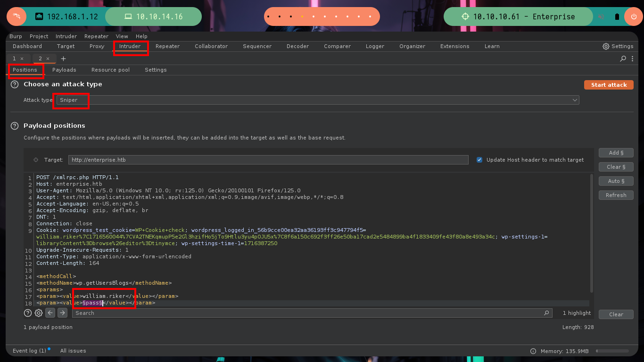Switch to the Repeater tool tab

point(168,46)
